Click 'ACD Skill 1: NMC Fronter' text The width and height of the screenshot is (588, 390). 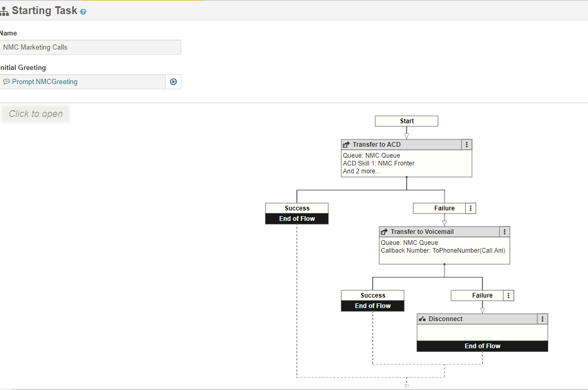click(x=378, y=163)
